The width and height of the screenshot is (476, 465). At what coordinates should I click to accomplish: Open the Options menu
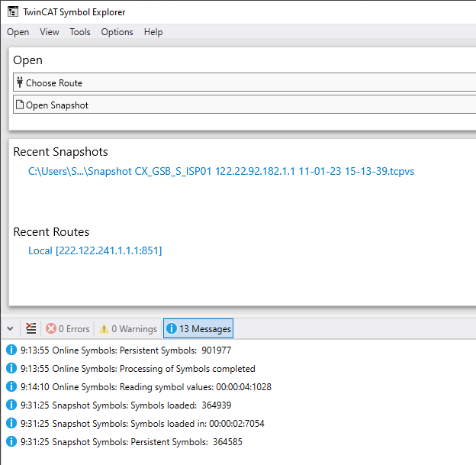117,32
